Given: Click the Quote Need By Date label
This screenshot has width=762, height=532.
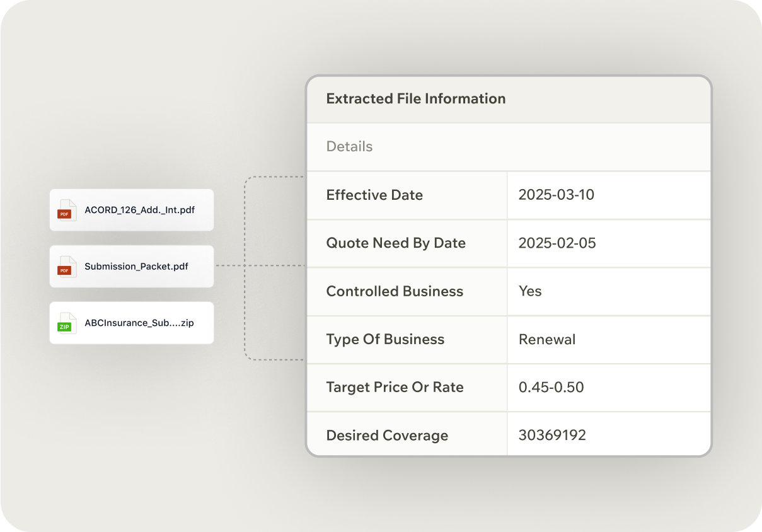Looking at the screenshot, I should pyautogui.click(x=395, y=243).
